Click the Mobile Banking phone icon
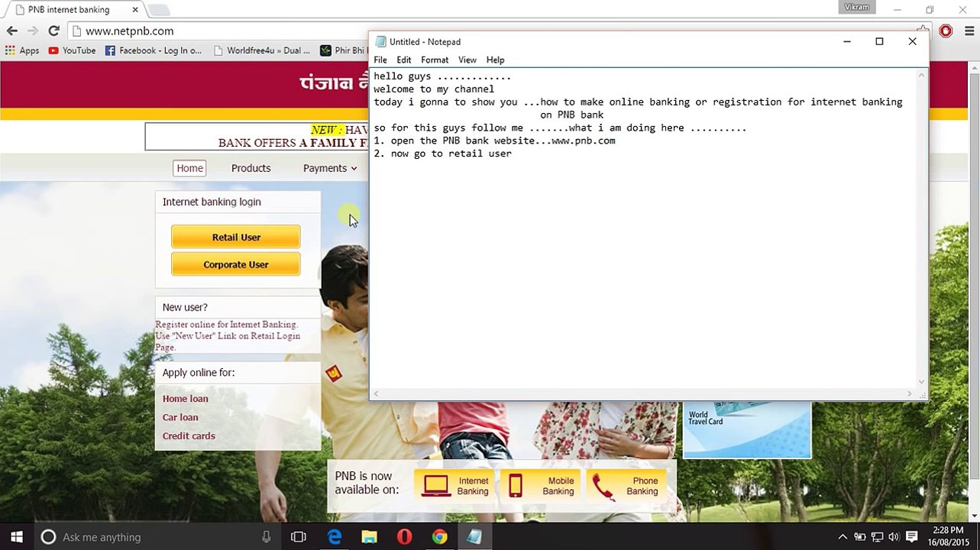 (x=516, y=486)
